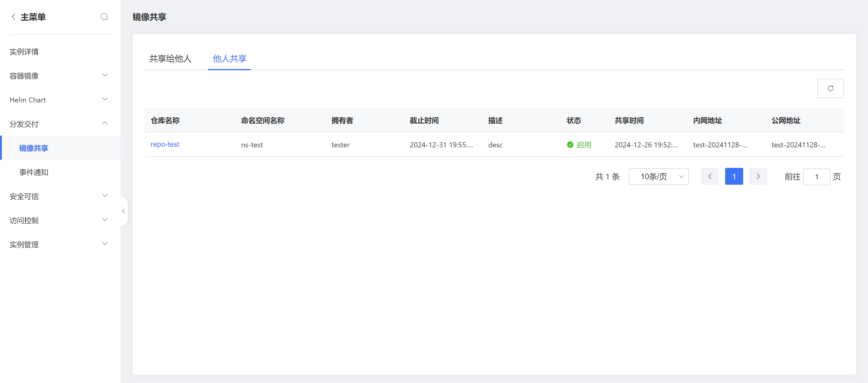Click the 2024-12-26 19:52 share time cell
This screenshot has width=868, height=383.
646,145
